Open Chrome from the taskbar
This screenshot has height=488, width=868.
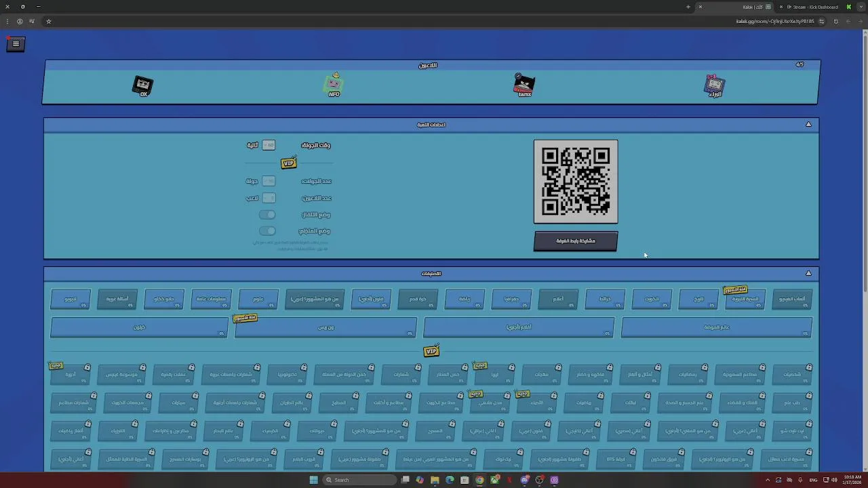point(479,480)
